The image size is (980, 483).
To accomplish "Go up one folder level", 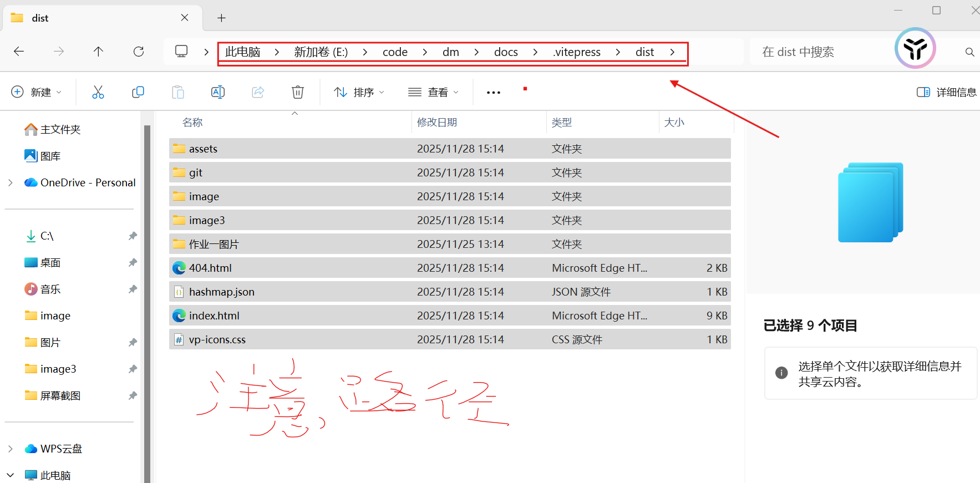I will coord(98,52).
